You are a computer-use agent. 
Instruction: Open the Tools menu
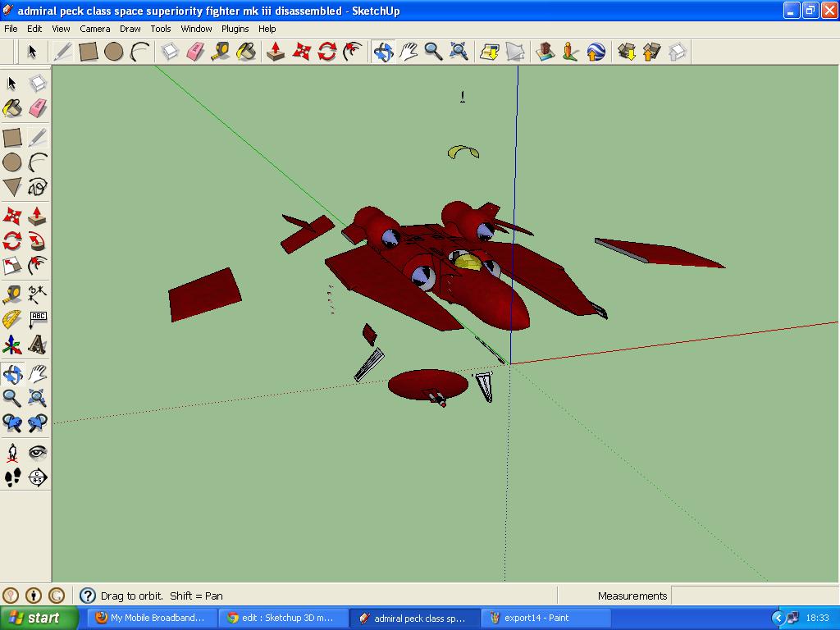(x=160, y=29)
